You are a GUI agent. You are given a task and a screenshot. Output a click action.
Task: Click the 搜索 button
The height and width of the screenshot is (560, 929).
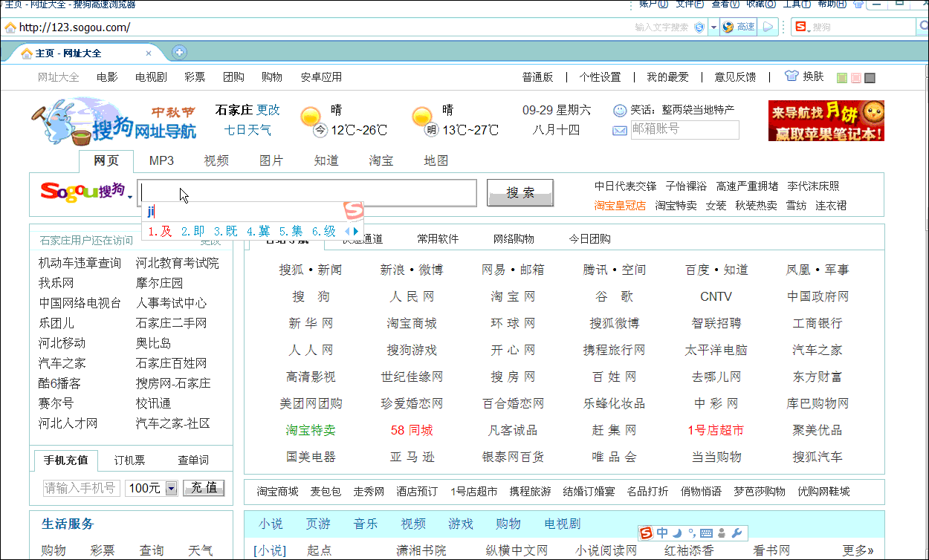[x=520, y=193]
